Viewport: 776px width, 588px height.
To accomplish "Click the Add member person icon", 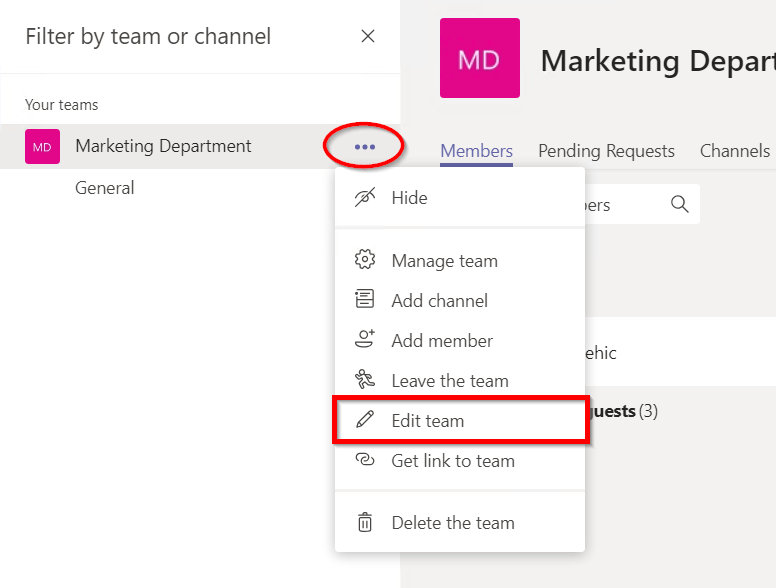I will [x=365, y=340].
